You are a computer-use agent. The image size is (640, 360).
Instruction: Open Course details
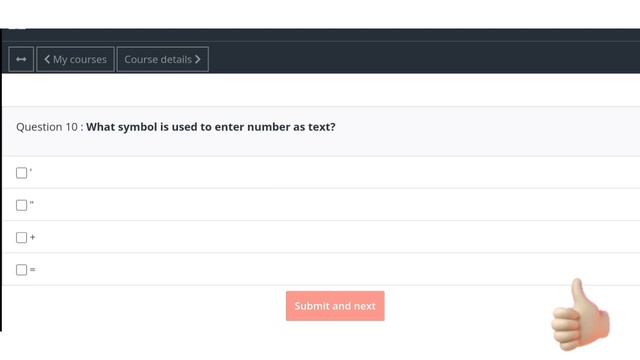[162, 60]
